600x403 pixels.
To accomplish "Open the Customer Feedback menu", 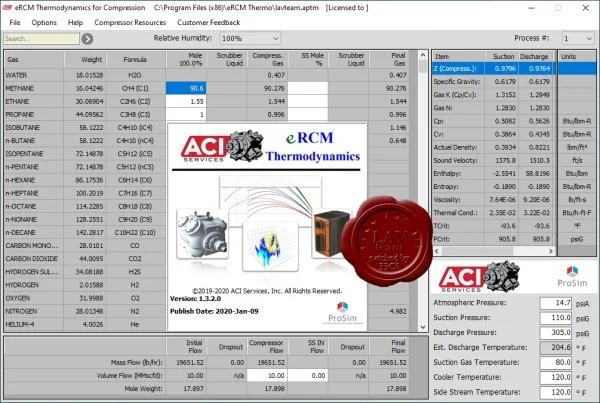I will (x=209, y=23).
